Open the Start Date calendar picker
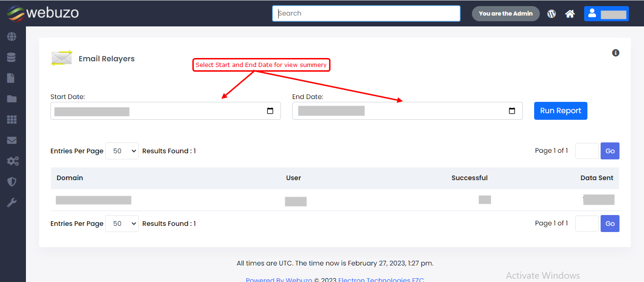The height and width of the screenshot is (282, 644). coord(270,111)
